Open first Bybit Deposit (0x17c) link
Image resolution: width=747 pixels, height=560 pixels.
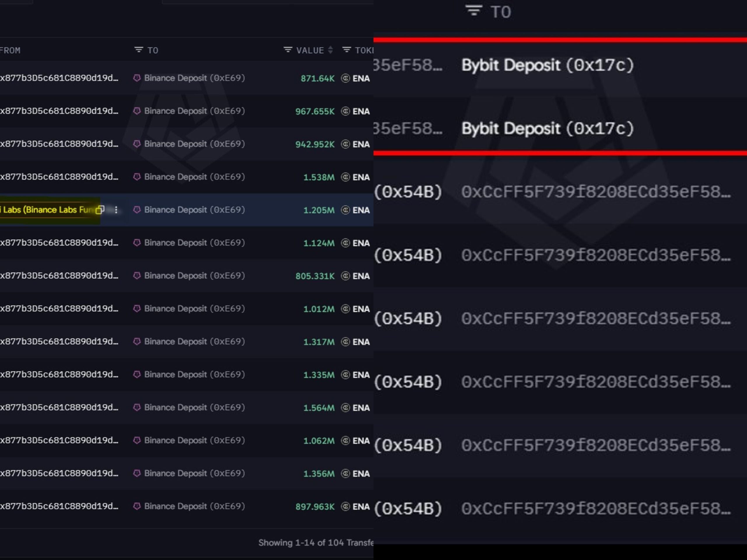[x=547, y=65]
